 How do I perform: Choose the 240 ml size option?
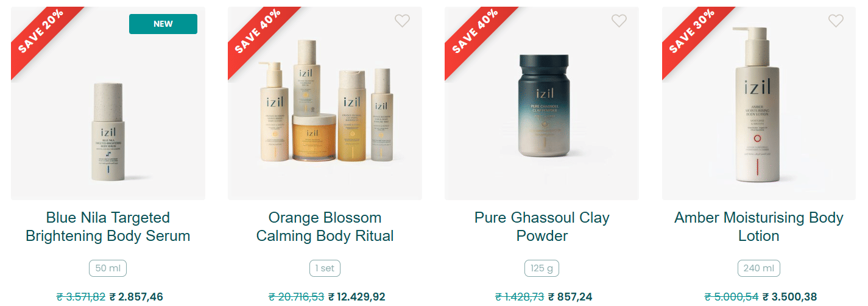click(759, 268)
